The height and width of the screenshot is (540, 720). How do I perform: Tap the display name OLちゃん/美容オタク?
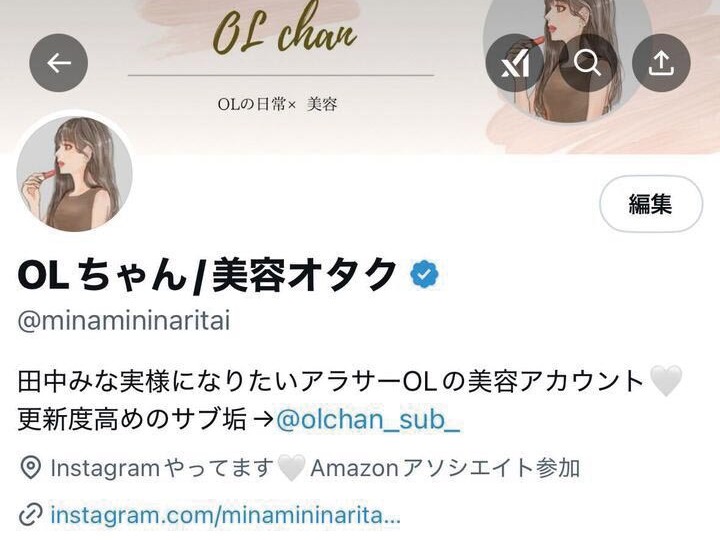click(x=207, y=275)
